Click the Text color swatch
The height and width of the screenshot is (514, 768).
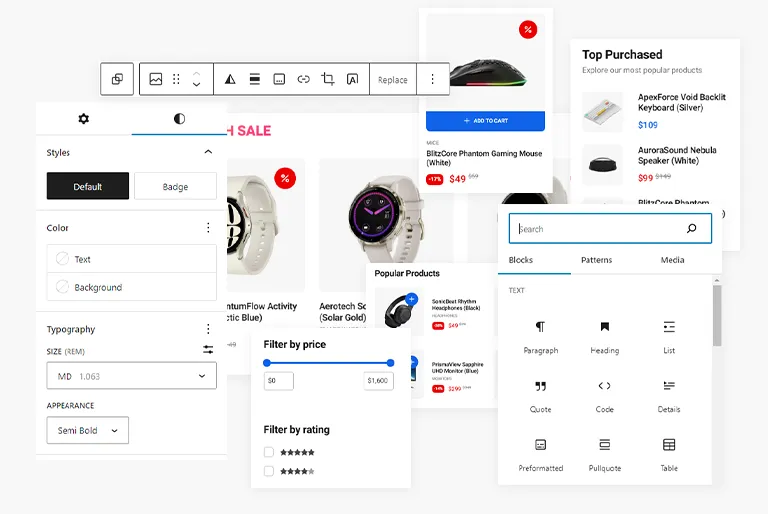[63, 259]
